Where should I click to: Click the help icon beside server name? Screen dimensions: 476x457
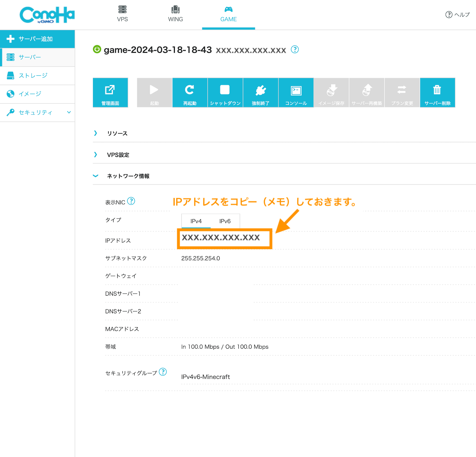coord(295,50)
